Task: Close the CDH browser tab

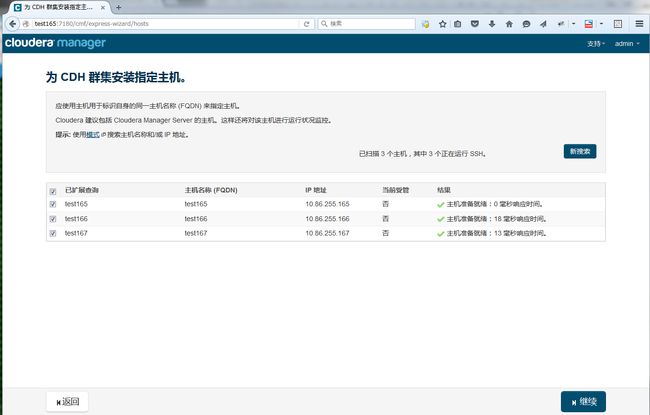Action: pos(103,7)
